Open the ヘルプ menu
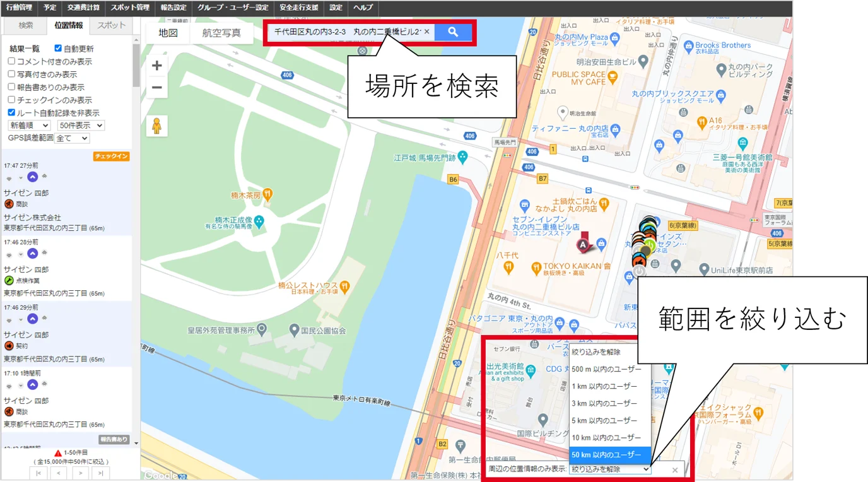Image resolution: width=868 pixels, height=482 pixels. tap(363, 8)
